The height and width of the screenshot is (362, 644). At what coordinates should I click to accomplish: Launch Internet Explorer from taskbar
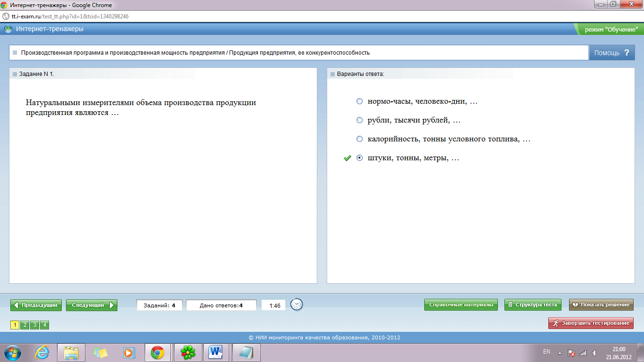(x=42, y=352)
